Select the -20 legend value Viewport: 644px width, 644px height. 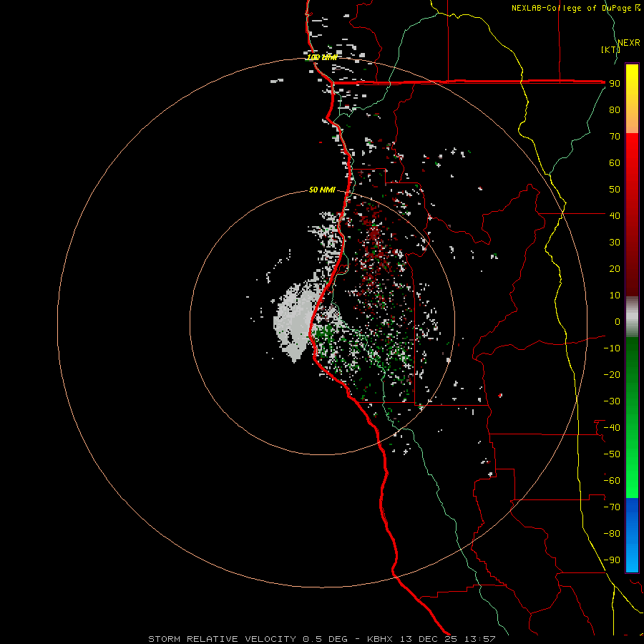point(612,374)
